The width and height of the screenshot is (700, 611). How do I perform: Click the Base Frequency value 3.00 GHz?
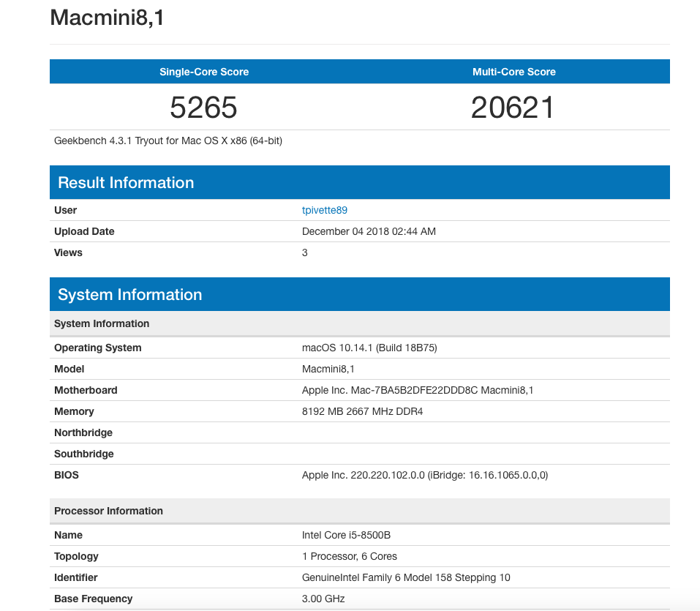(323, 599)
